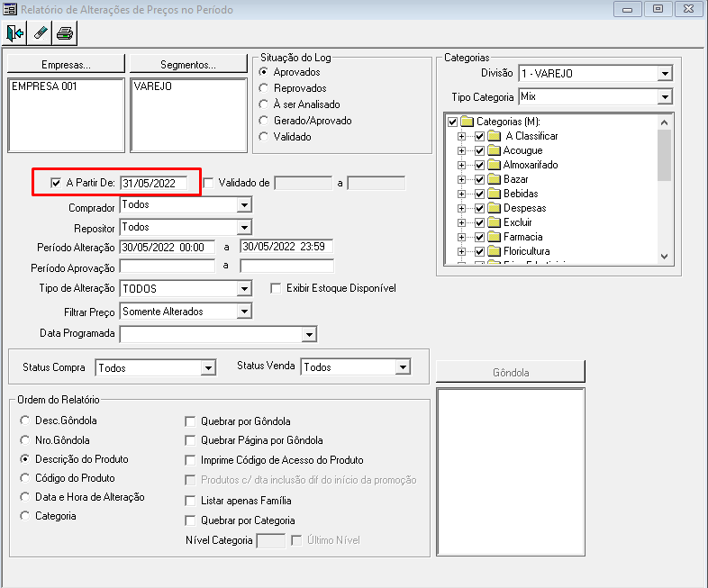
Task: Click the Acougue folder icon
Action: 495,150
